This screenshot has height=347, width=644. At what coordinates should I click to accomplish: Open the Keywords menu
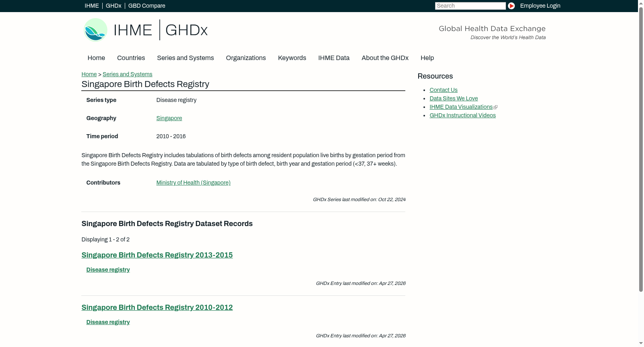(292, 58)
